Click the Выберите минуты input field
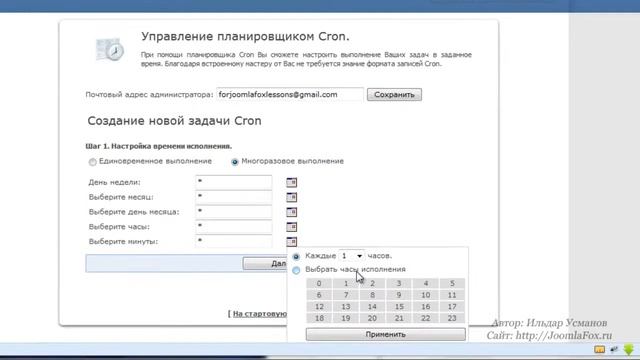 pos(234,241)
